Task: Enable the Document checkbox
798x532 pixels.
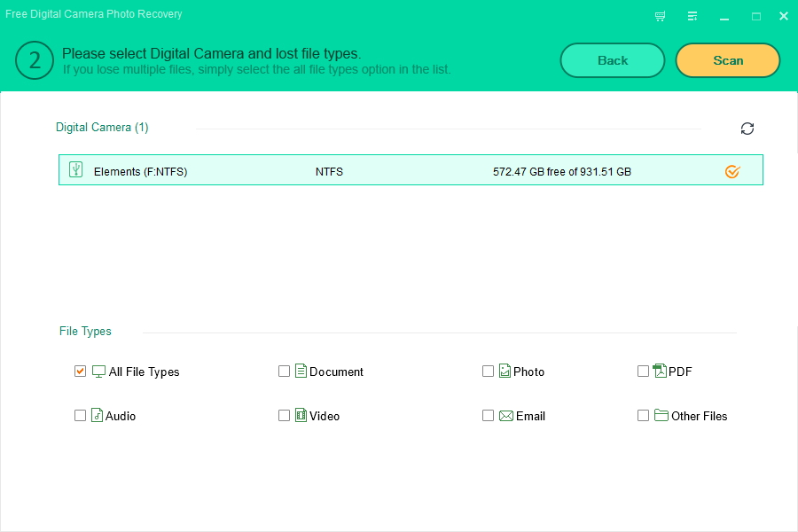Action: click(284, 372)
